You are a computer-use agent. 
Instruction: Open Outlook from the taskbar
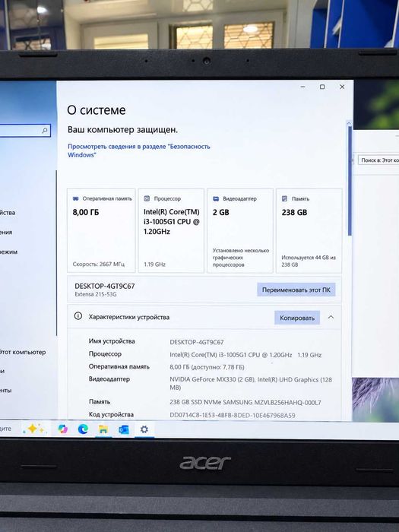click(x=123, y=430)
